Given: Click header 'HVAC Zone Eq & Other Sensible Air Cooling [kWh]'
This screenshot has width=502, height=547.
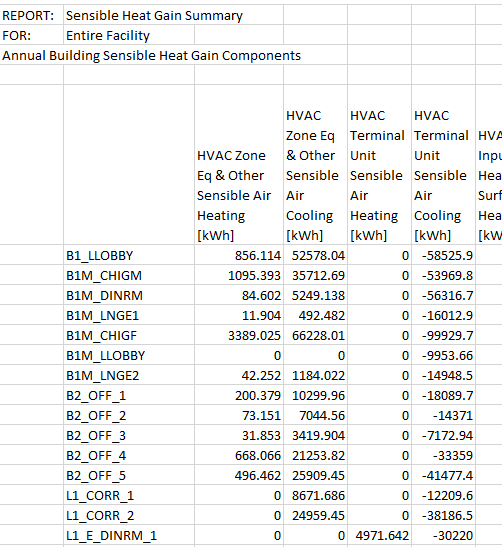Looking at the screenshot, I should (x=315, y=165).
